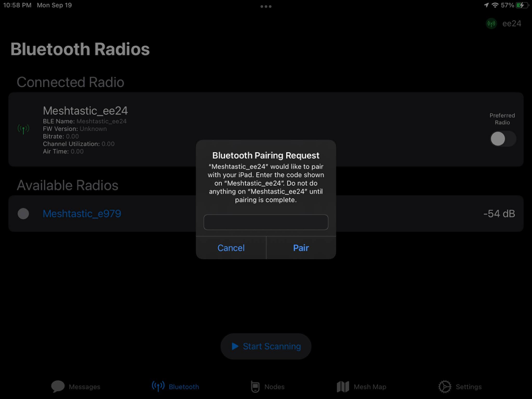Tap the Wi-Fi icon in status bar
The image size is (532, 399).
tap(495, 5)
